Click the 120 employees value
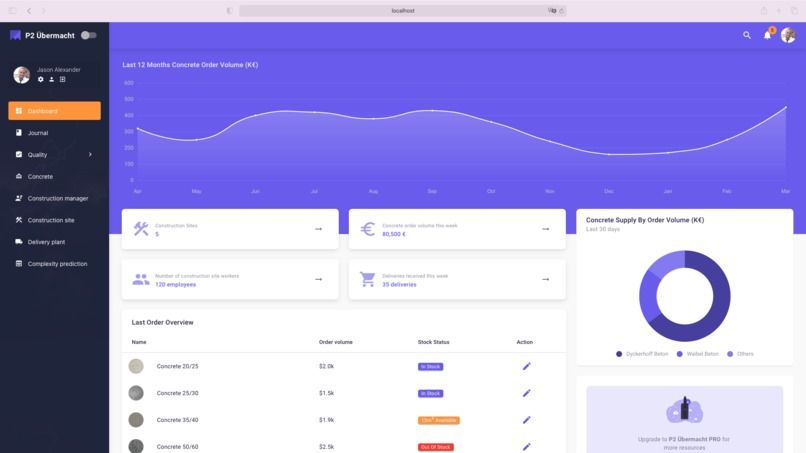The image size is (806, 453). click(175, 284)
